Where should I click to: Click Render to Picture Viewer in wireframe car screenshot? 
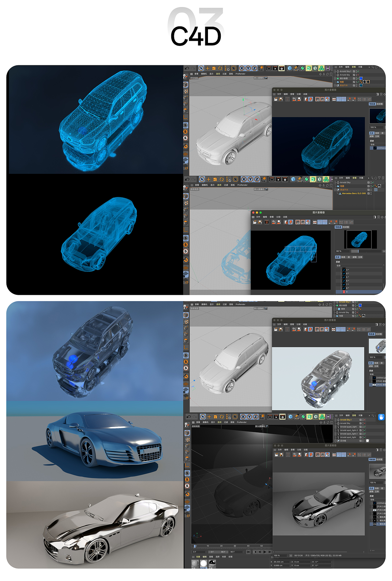point(275,68)
